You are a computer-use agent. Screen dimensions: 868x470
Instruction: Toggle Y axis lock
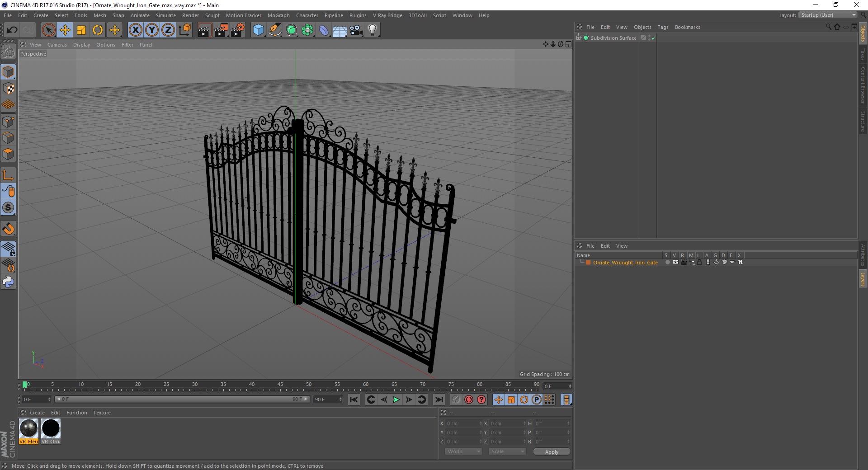pyautogui.click(x=152, y=30)
